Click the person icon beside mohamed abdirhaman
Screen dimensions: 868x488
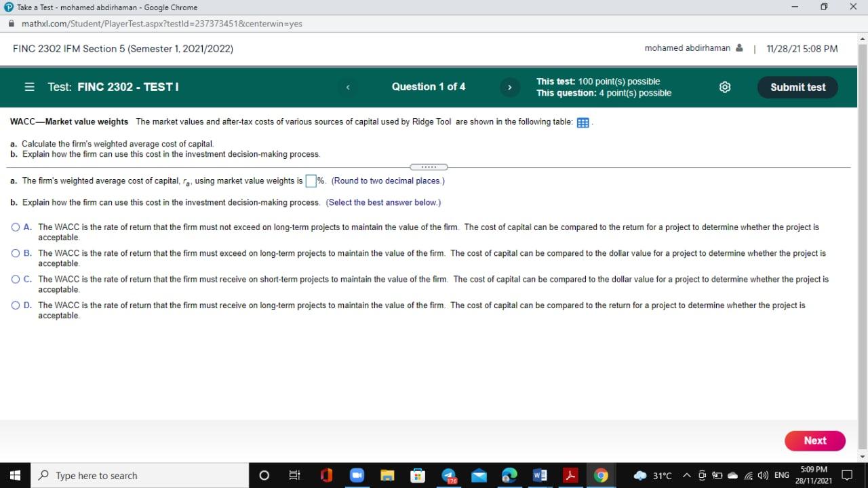point(738,48)
